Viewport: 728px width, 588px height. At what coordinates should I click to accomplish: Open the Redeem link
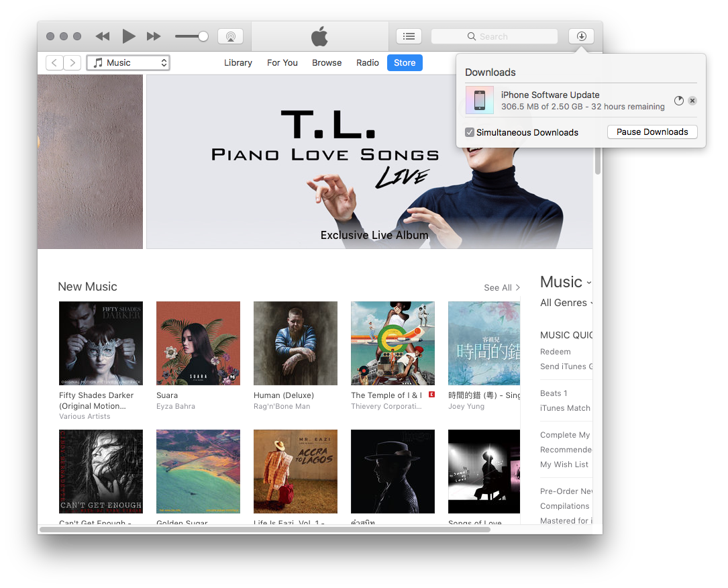tap(556, 352)
